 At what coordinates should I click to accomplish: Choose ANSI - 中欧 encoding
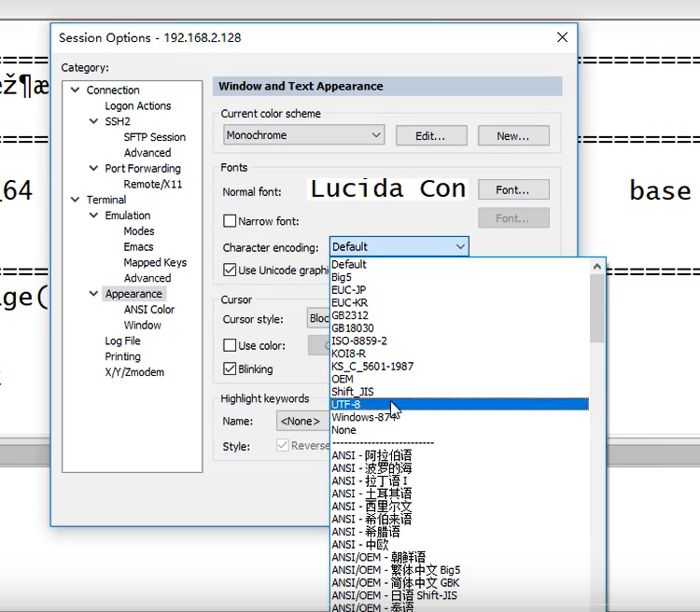point(459,544)
